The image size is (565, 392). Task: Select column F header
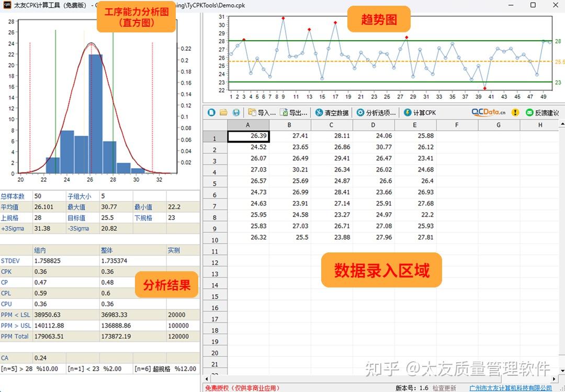click(457, 125)
